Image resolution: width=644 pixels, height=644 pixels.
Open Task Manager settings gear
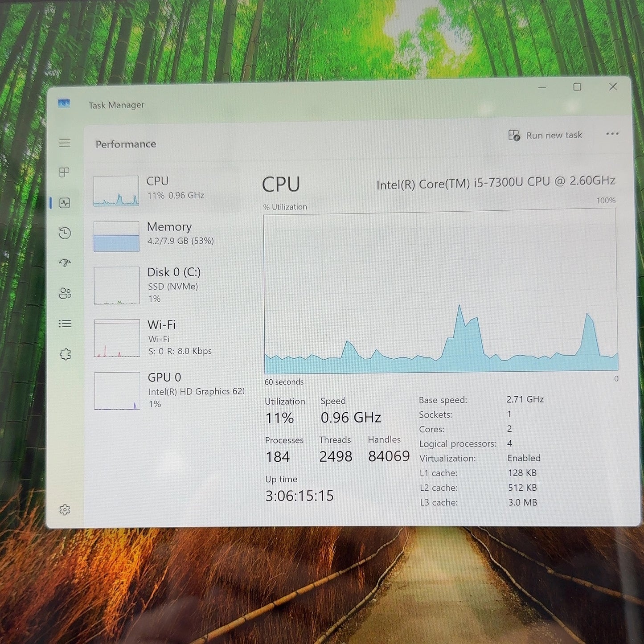[x=65, y=510]
